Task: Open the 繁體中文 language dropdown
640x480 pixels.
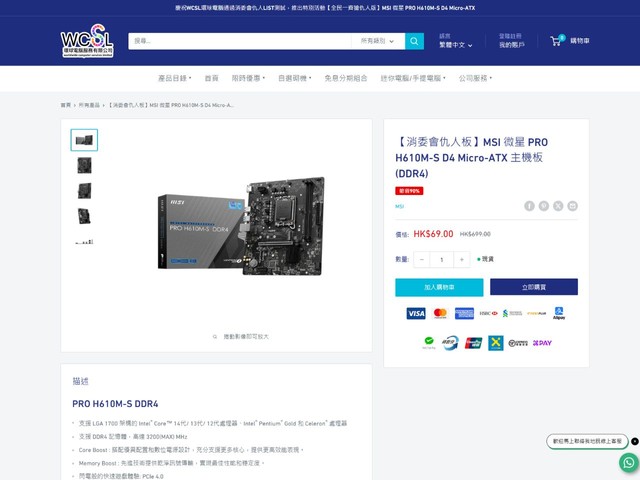Action: pyautogui.click(x=456, y=45)
